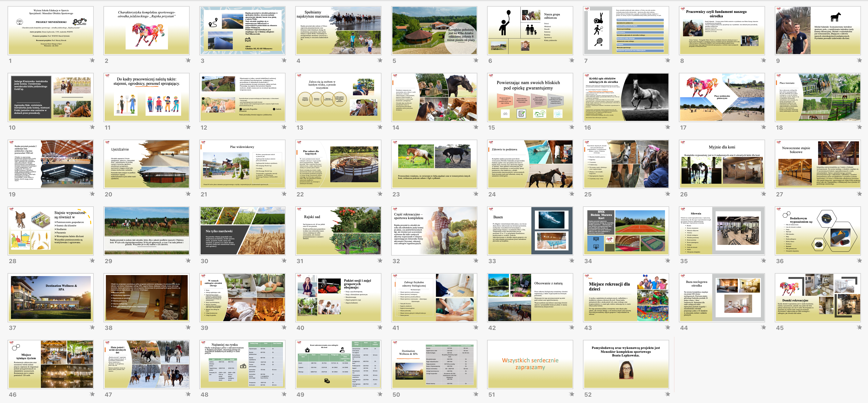Click the star icon under slide 52
This screenshot has height=403, width=868.
pyautogui.click(x=667, y=394)
